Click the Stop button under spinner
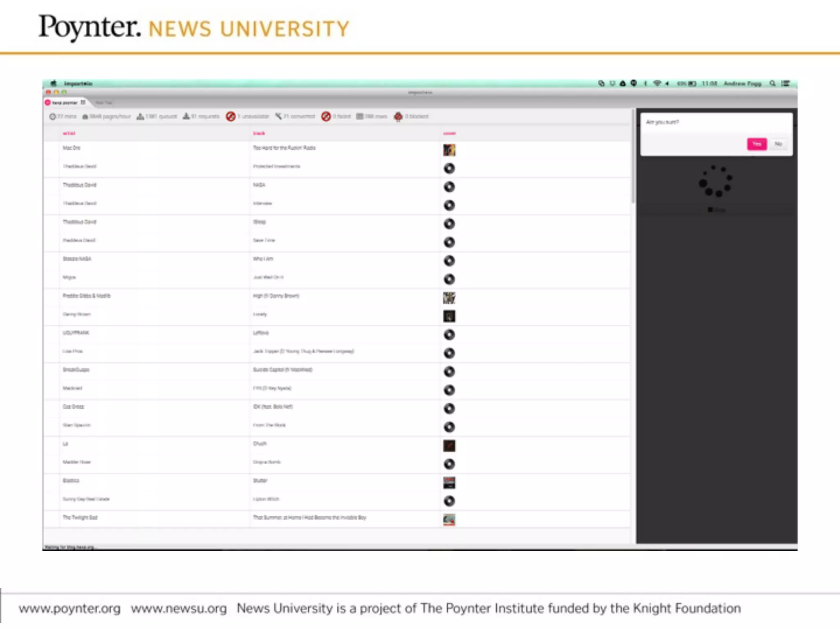 point(716,210)
